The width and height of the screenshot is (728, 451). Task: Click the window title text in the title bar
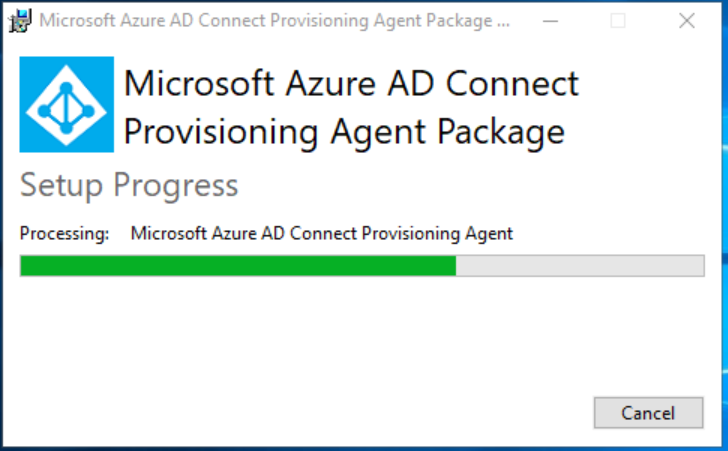[x=266, y=21]
